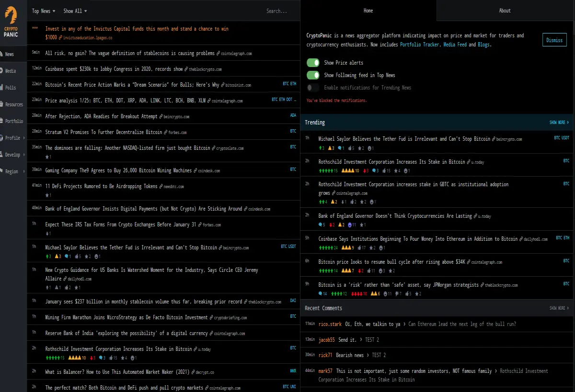Viewport: 575px width, 392px height.
Task: Select Media in the sidebar
Action: [13, 71]
